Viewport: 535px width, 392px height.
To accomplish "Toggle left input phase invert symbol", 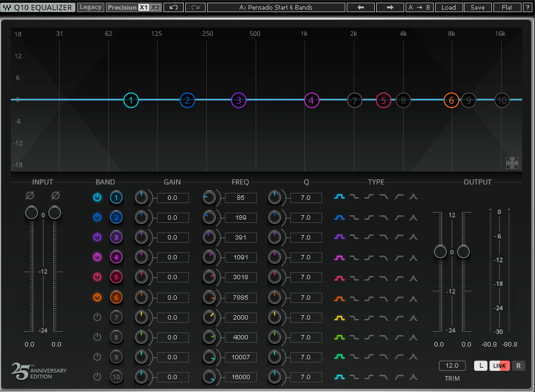I will [30, 195].
